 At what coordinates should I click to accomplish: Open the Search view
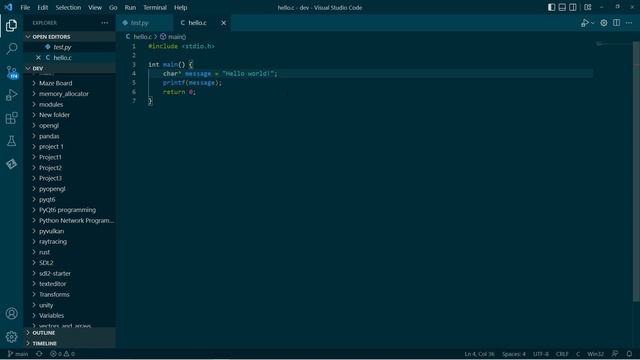(11, 49)
